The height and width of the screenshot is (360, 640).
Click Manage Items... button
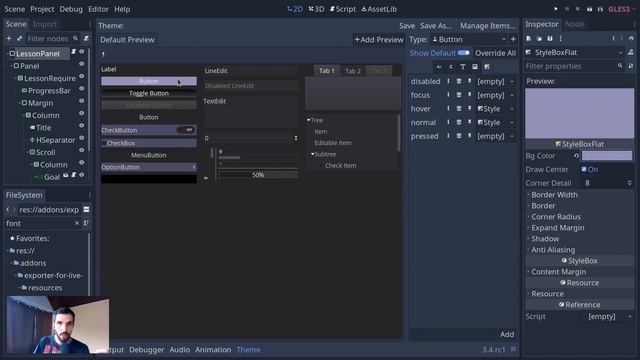(488, 26)
